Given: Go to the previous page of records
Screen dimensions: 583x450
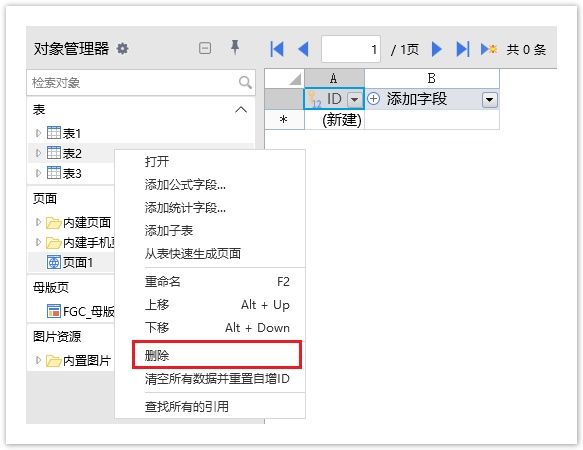Looking at the screenshot, I should tap(303, 49).
